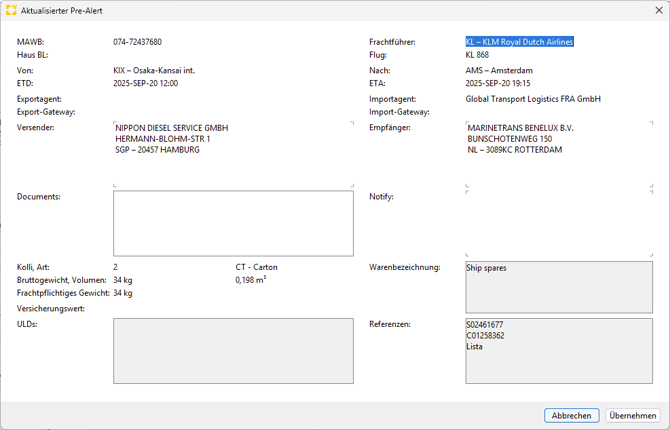
Task: Click the Flug value KL 868
Action: 477,55
